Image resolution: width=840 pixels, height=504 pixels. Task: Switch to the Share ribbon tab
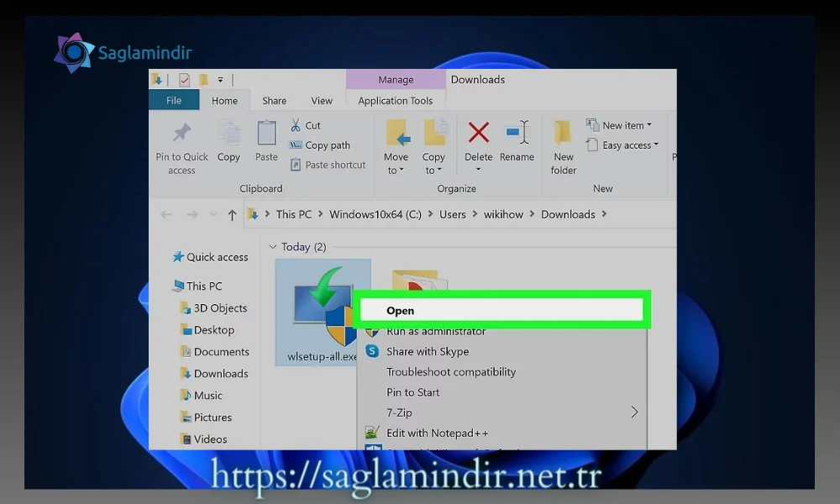275,101
